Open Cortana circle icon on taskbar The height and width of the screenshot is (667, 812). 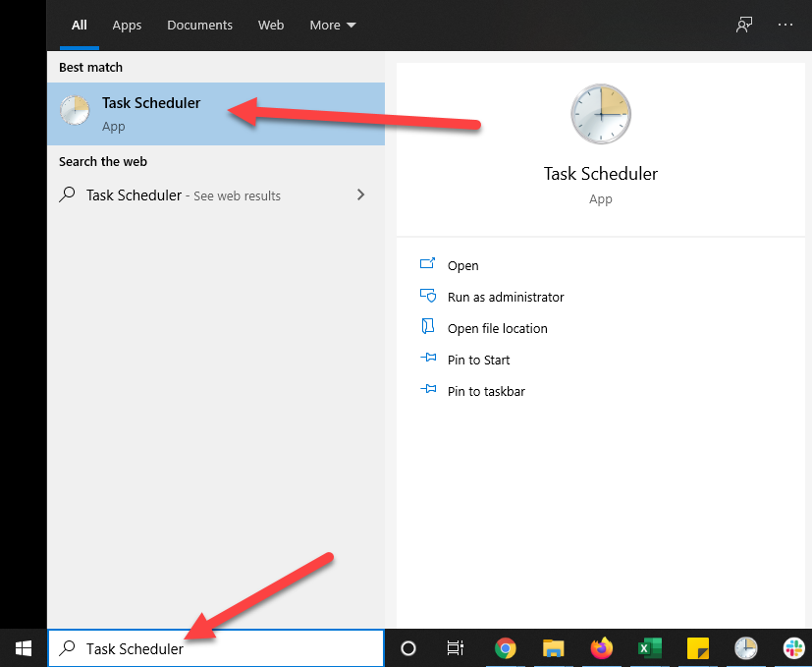(408, 647)
